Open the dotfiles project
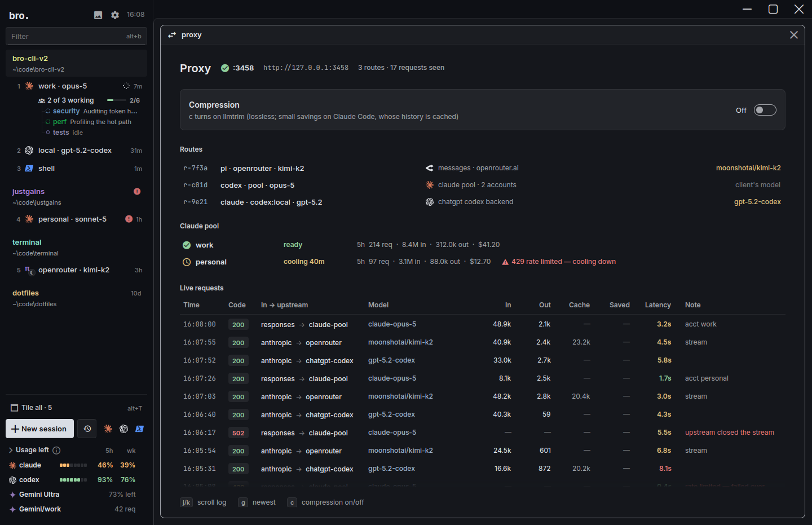Image resolution: width=812 pixels, height=525 pixels. 76,298
